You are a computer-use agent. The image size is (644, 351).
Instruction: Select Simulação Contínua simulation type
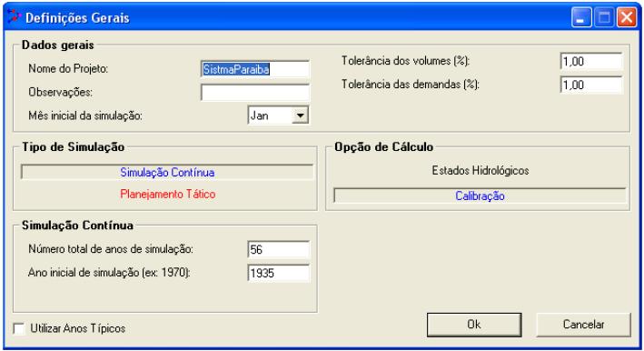pyautogui.click(x=167, y=172)
